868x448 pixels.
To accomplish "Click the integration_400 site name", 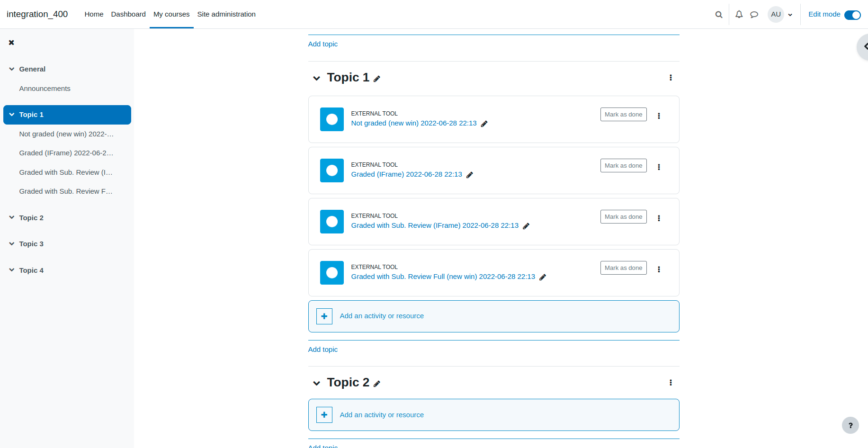I will click(x=37, y=14).
